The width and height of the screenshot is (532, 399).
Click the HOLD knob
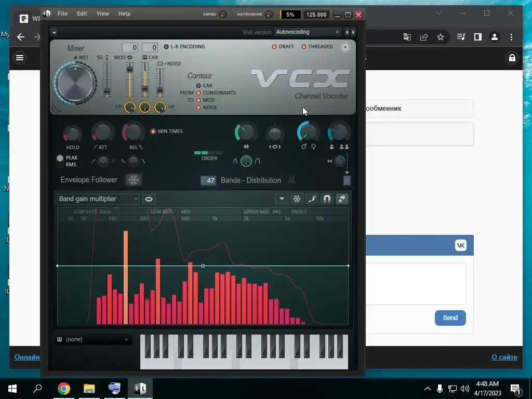72,134
